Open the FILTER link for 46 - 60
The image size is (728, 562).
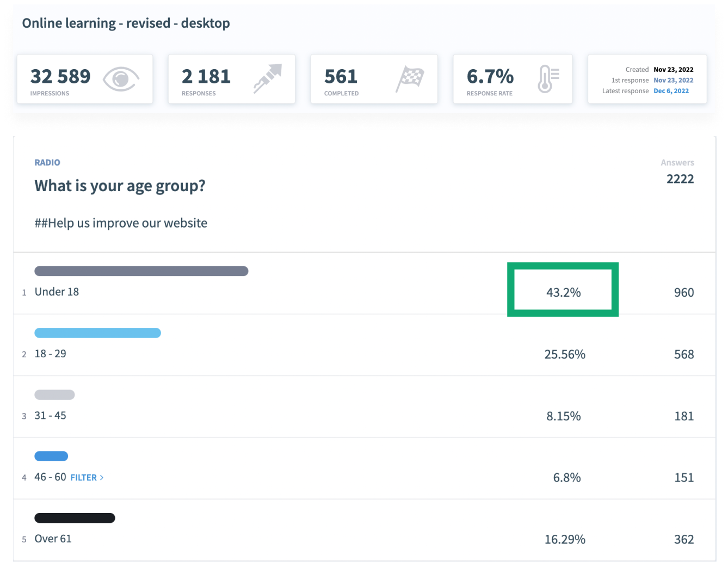[x=83, y=478]
